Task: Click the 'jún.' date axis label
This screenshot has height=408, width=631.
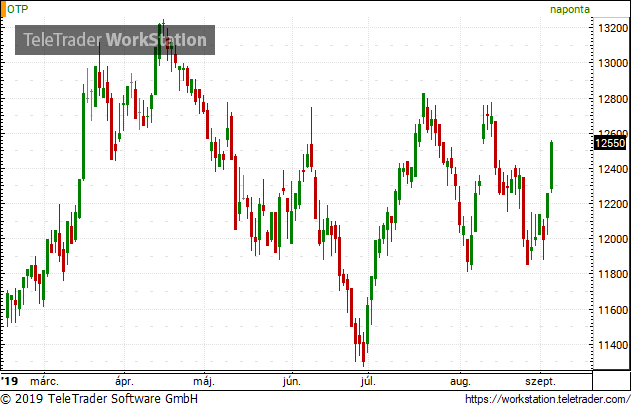Action: 292,381
